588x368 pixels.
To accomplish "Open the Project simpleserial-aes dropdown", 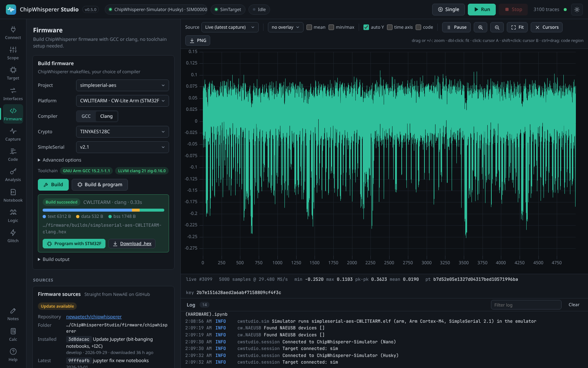I will click(122, 85).
